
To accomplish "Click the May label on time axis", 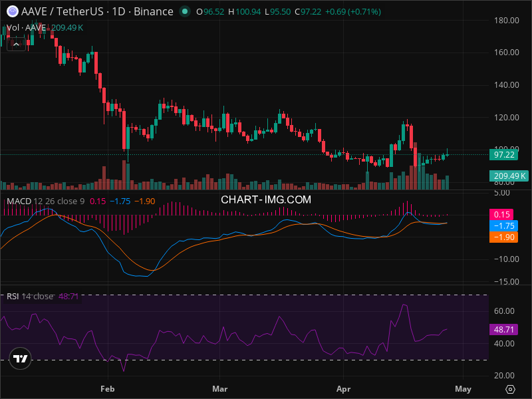I will [x=463, y=389].
